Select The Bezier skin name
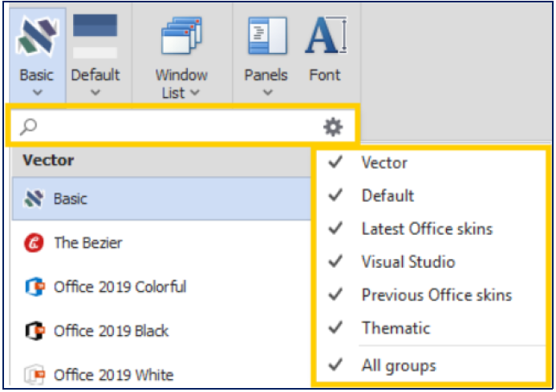Image resolution: width=556 pixels, height=392 pixels. [x=88, y=243]
